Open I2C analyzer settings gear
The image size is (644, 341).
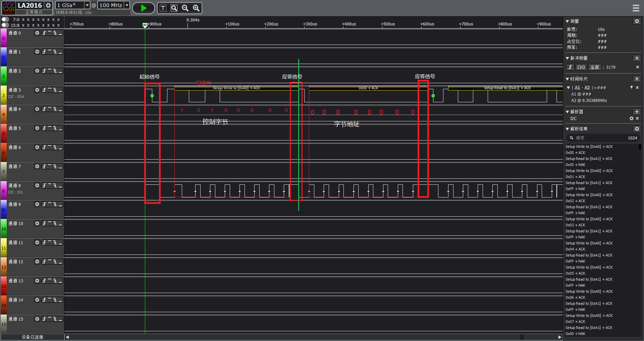pyautogui.click(x=631, y=118)
